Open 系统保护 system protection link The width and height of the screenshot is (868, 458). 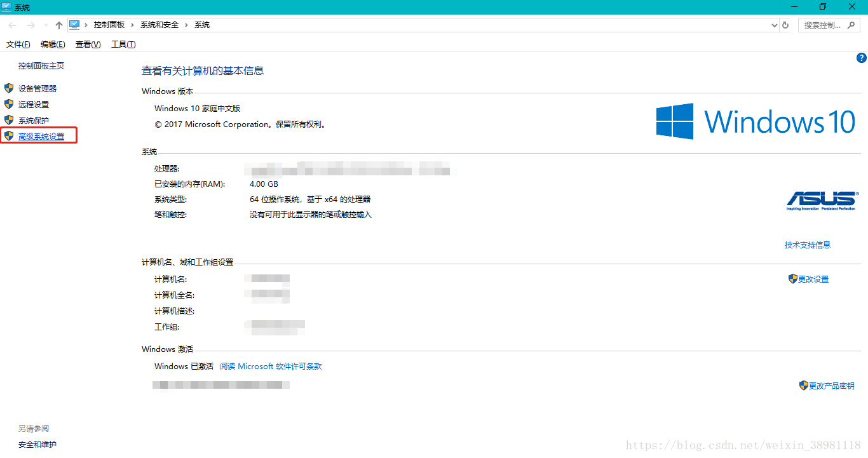(34, 120)
